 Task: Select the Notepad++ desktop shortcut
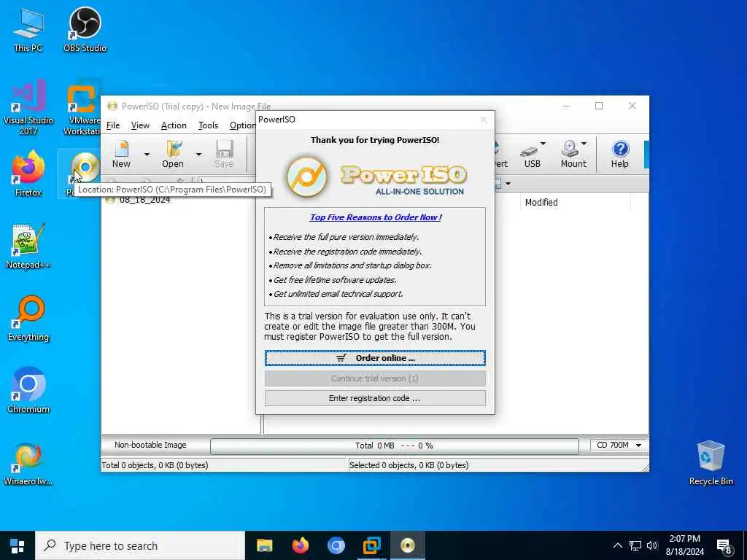click(28, 246)
